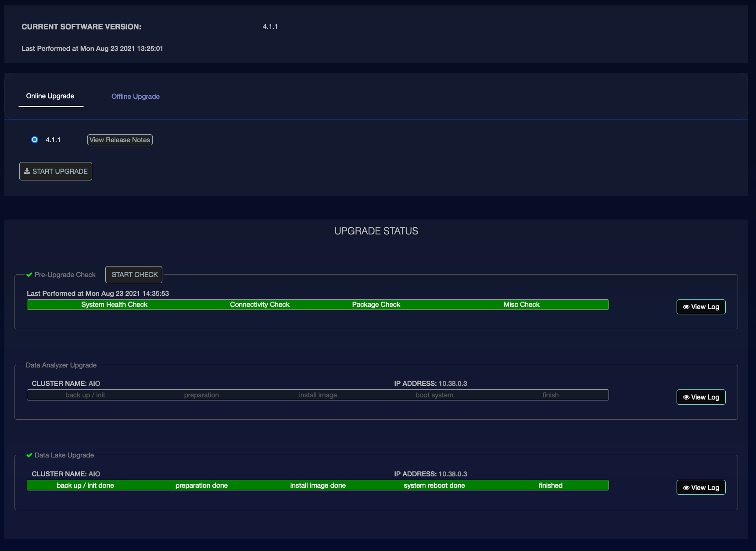The height and width of the screenshot is (551, 756).
Task: Switch to the Online Upgrade tab
Action: point(50,96)
